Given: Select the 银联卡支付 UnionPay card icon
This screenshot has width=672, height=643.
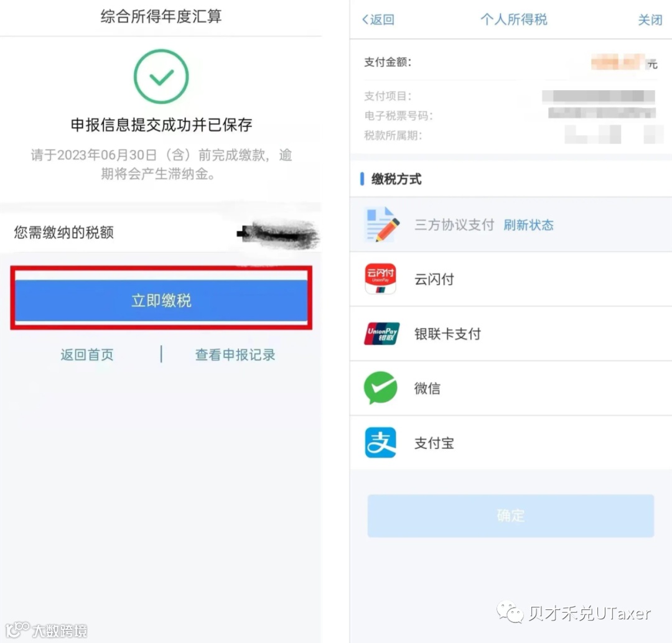Looking at the screenshot, I should tap(381, 333).
